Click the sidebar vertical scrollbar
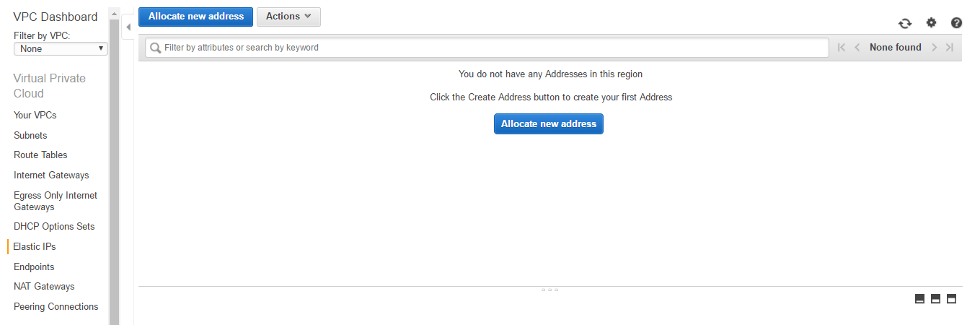980x325 pixels. 114,144
